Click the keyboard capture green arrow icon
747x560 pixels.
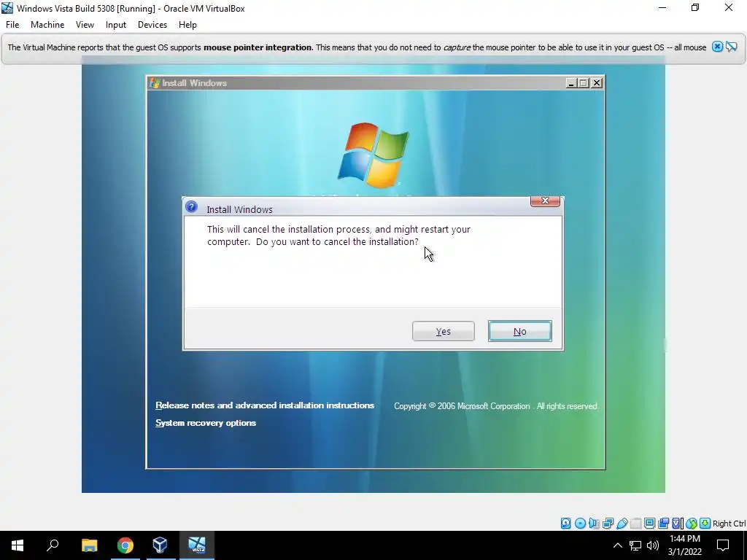[x=705, y=524]
